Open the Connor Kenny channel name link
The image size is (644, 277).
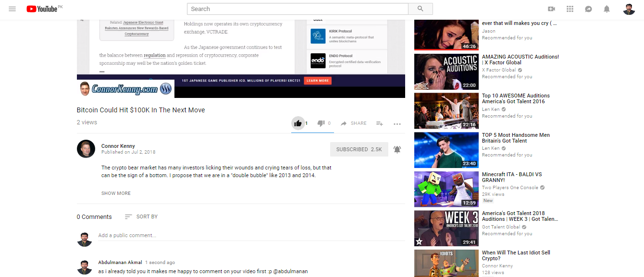(118, 146)
